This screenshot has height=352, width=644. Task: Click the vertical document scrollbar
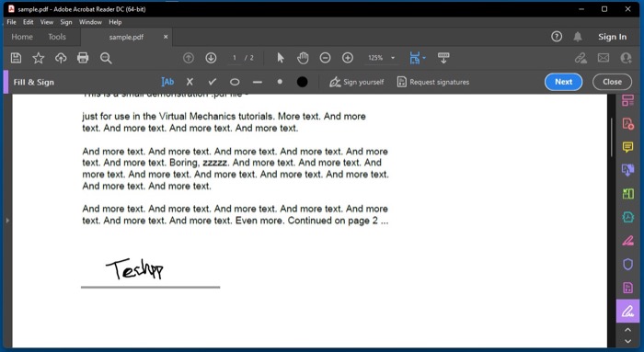click(611, 138)
